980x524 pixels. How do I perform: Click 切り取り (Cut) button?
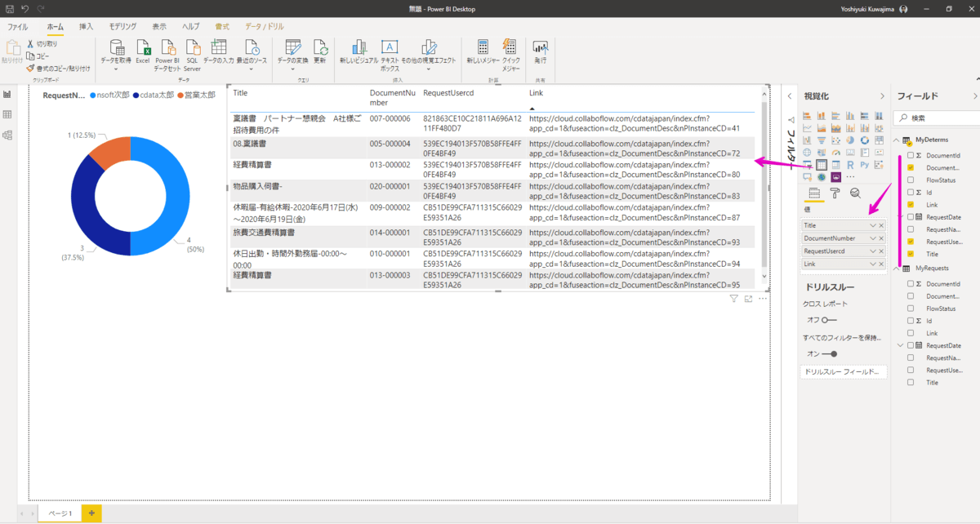point(42,44)
